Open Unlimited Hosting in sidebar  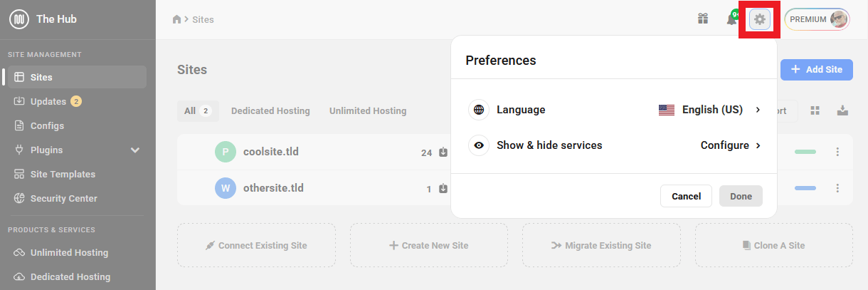(69, 252)
